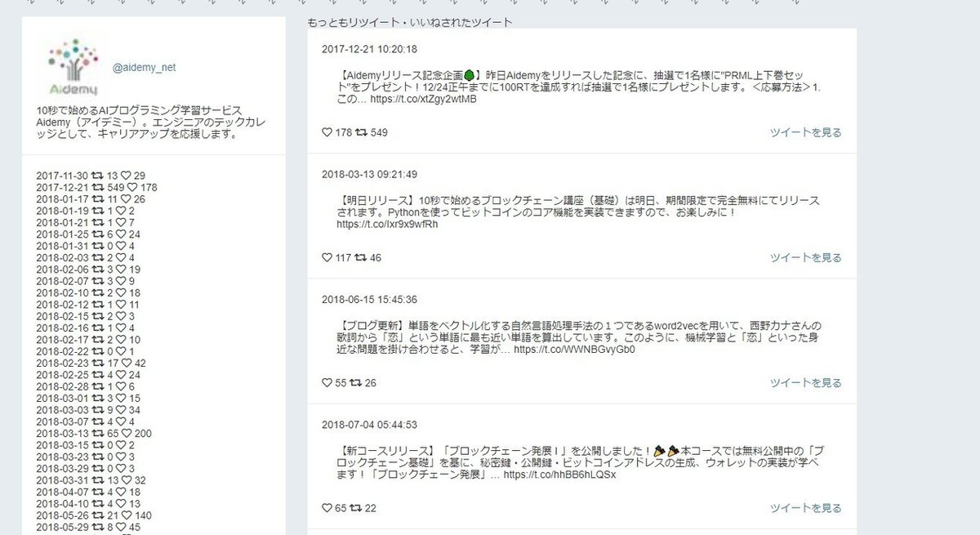This screenshot has width=980, height=535.
Task: Follow the https://t.co/lxr9x9wfRh link
Action: point(387,225)
